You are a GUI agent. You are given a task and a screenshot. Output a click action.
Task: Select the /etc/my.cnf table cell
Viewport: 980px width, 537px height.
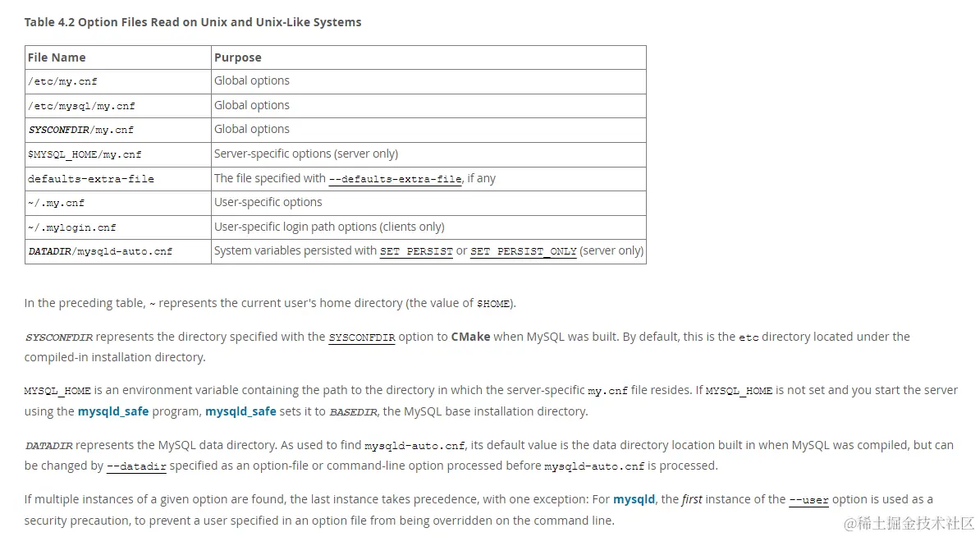point(118,81)
